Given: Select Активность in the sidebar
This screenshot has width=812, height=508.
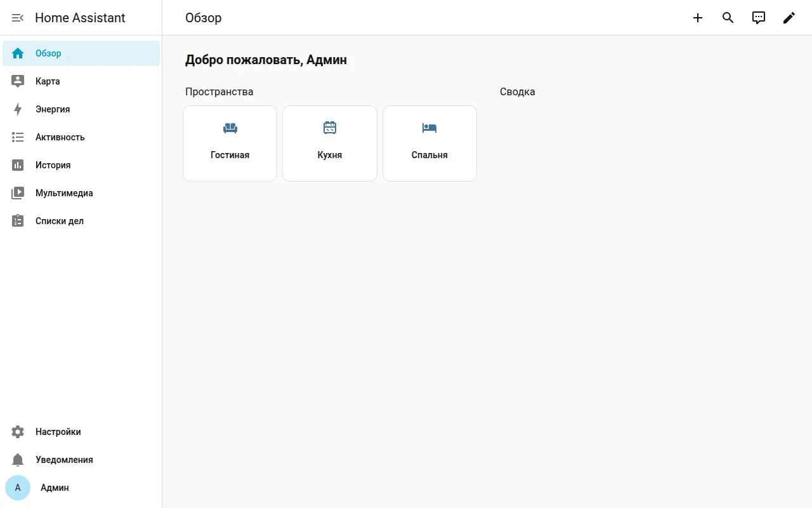Looking at the screenshot, I should tap(81, 137).
